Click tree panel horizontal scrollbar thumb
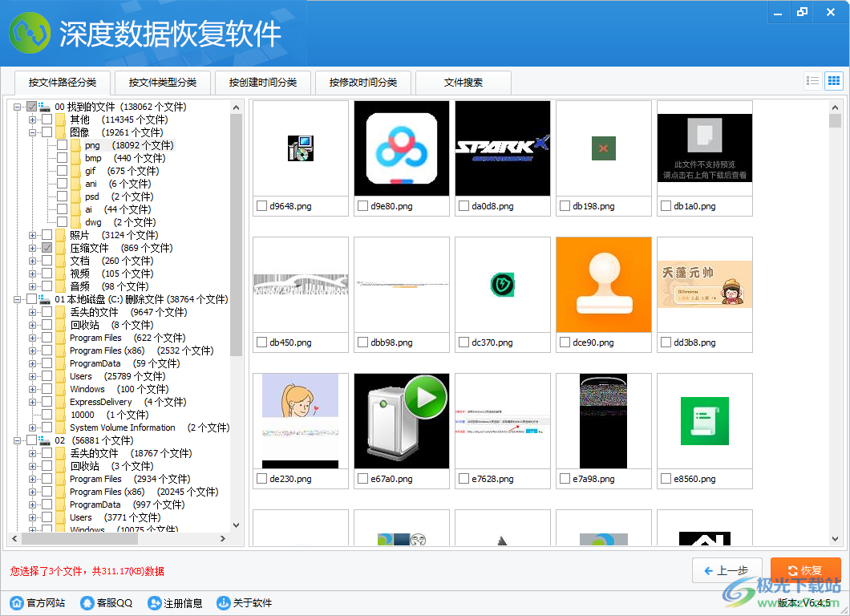The height and width of the screenshot is (616, 850). pos(79,538)
